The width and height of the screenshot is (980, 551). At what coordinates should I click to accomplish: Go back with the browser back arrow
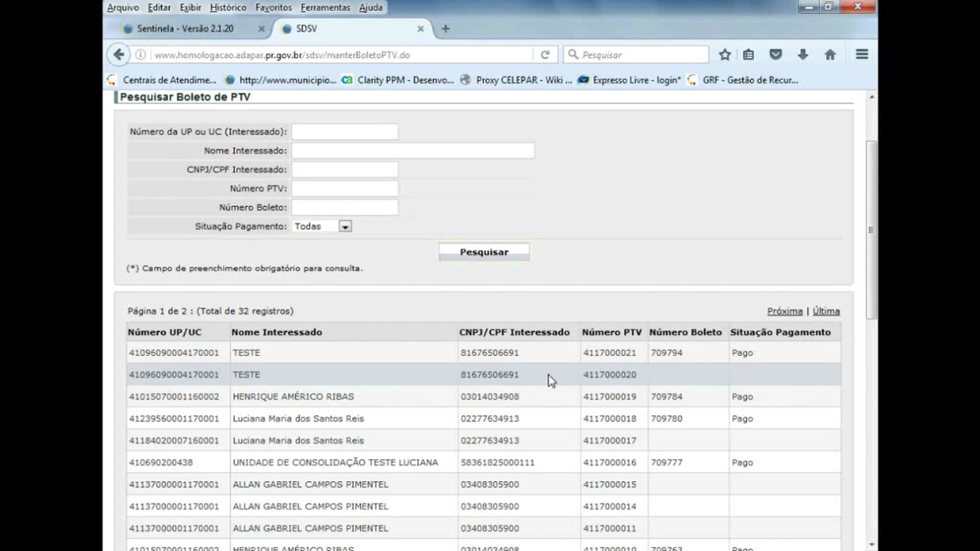(119, 55)
